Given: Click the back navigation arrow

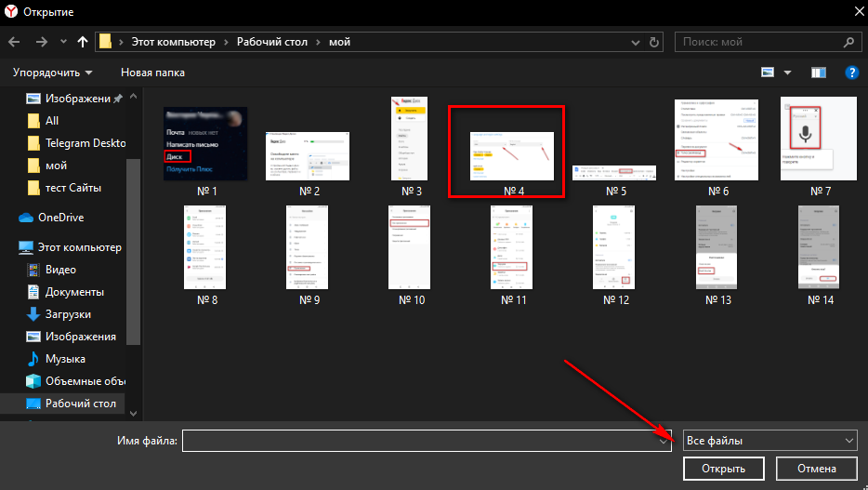Looking at the screenshot, I should coord(15,42).
